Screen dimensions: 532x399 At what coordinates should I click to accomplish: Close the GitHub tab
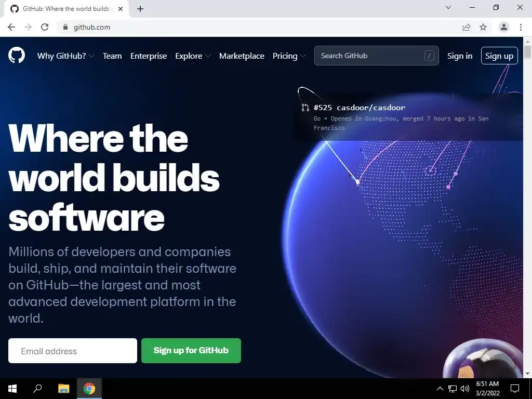tap(121, 9)
